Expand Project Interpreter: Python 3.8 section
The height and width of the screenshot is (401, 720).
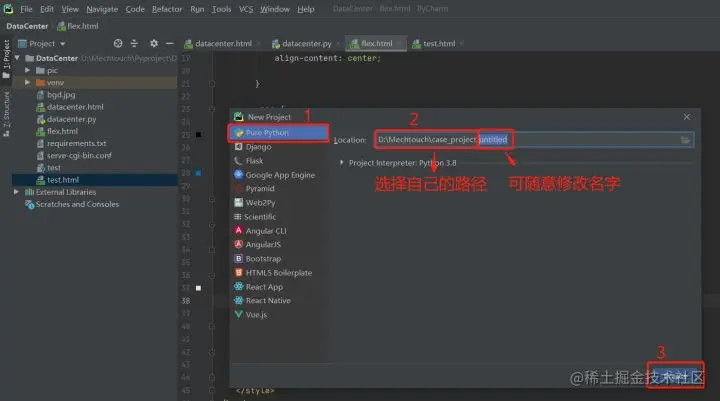click(342, 163)
